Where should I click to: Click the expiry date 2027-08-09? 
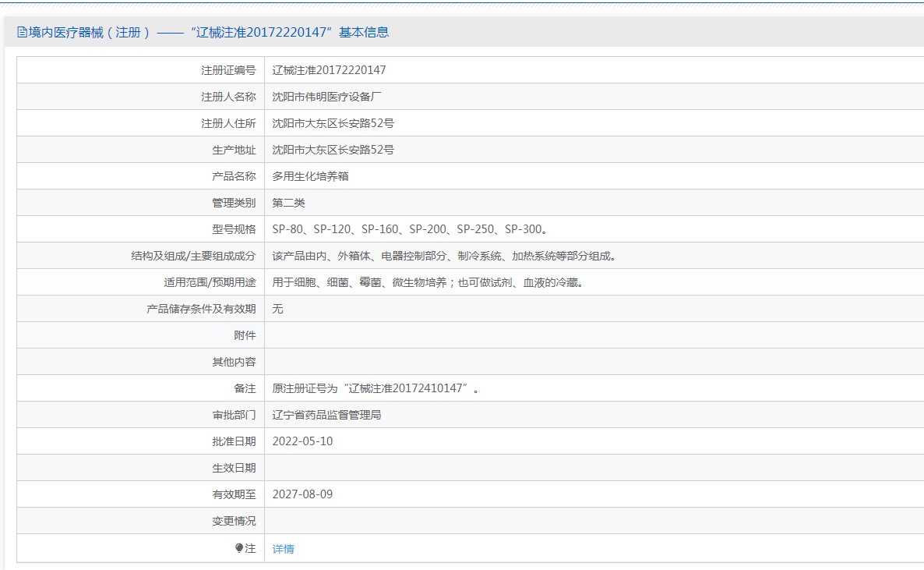302,494
